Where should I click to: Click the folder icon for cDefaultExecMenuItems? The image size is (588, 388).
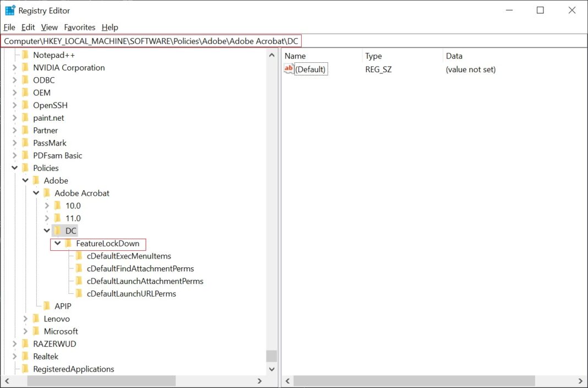tap(79, 256)
